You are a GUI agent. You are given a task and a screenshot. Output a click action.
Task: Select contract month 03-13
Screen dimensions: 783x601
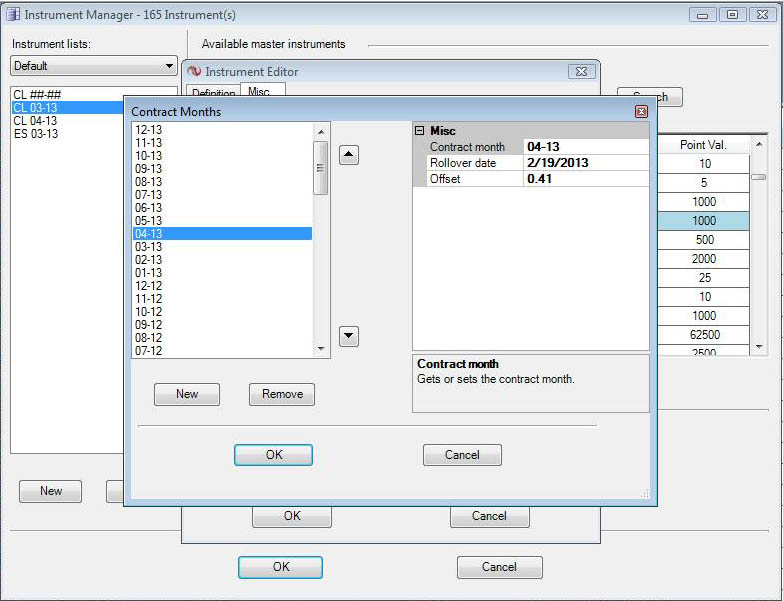click(223, 247)
